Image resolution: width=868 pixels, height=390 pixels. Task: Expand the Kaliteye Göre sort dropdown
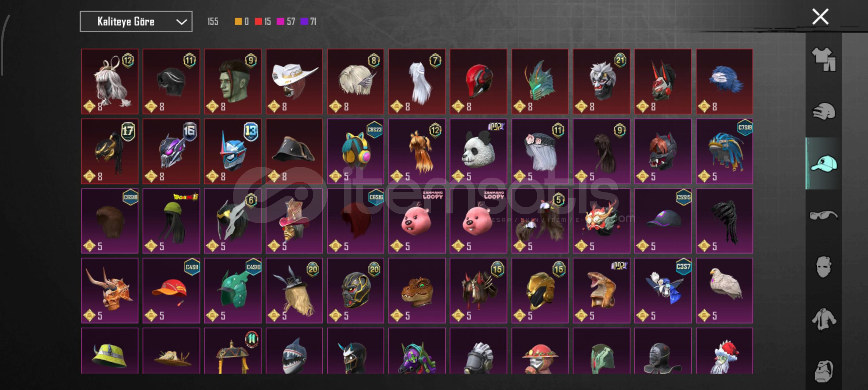136,22
